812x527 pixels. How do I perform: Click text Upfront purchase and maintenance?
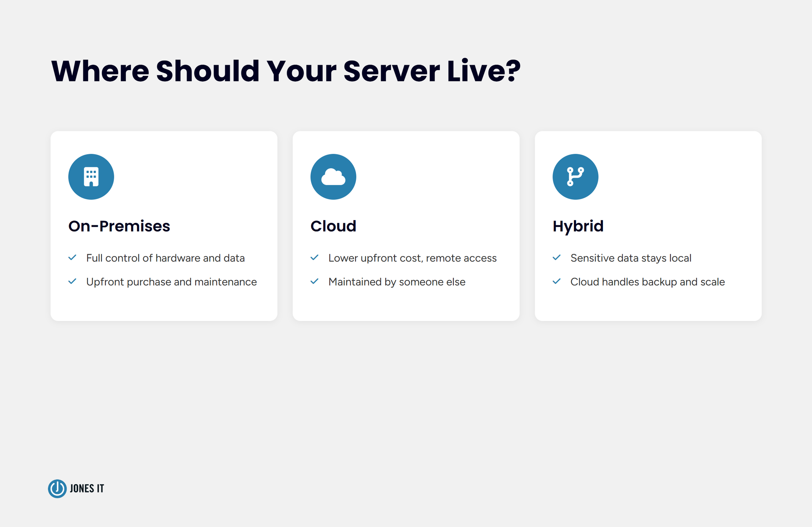171,282
